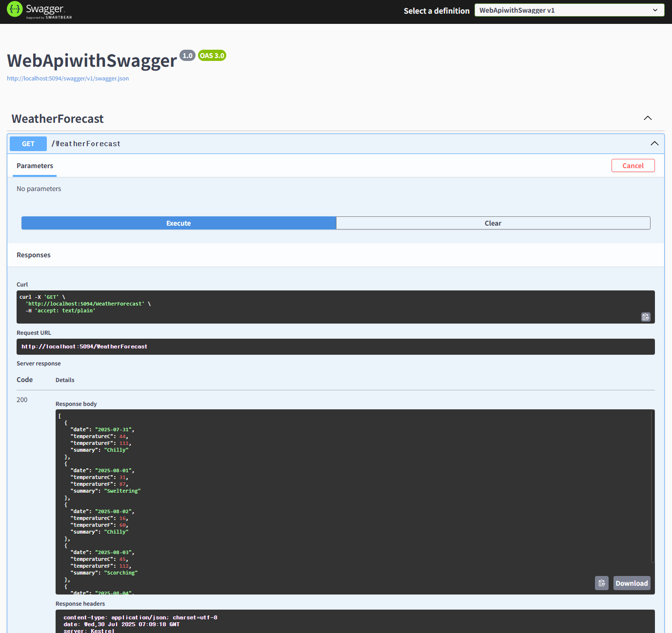
Task: Open the swagger.json link
Action: pyautogui.click(x=68, y=78)
